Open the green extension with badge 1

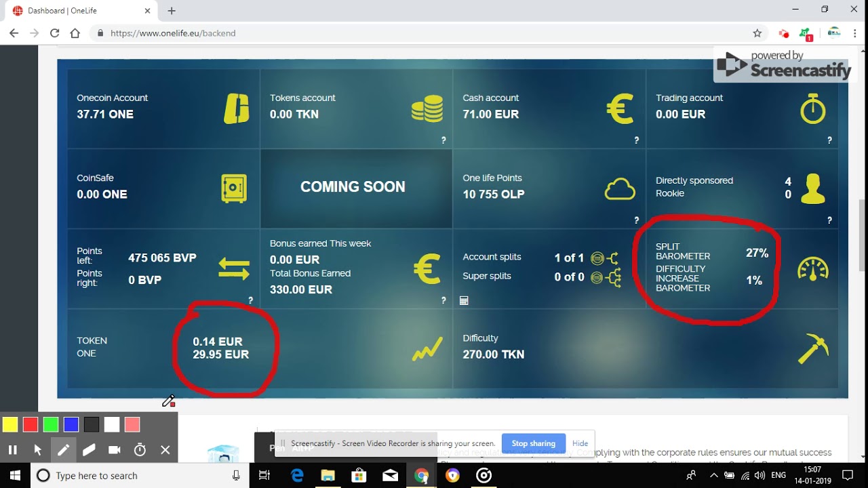[806, 33]
